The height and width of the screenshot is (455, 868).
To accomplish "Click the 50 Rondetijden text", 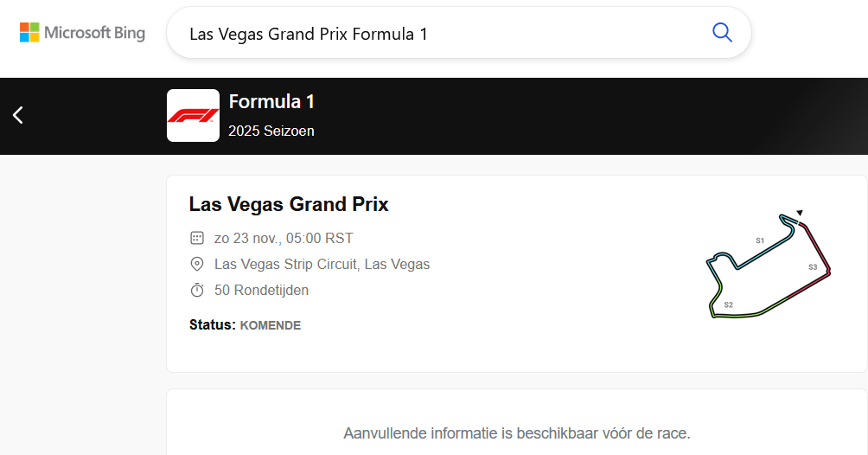I will [x=261, y=290].
